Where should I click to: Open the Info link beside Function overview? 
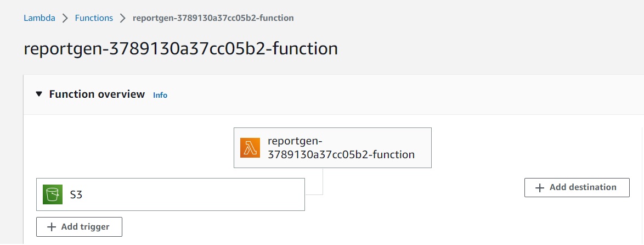160,95
